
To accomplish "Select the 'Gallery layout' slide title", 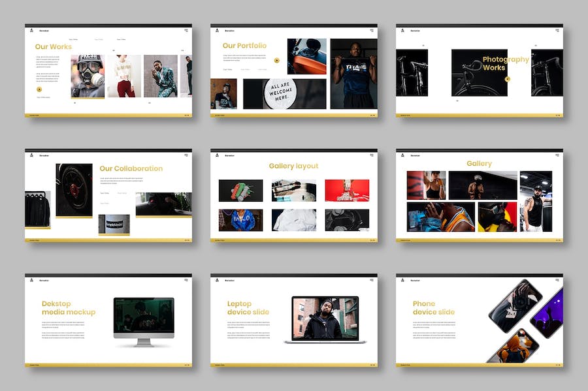I will click(x=293, y=166).
